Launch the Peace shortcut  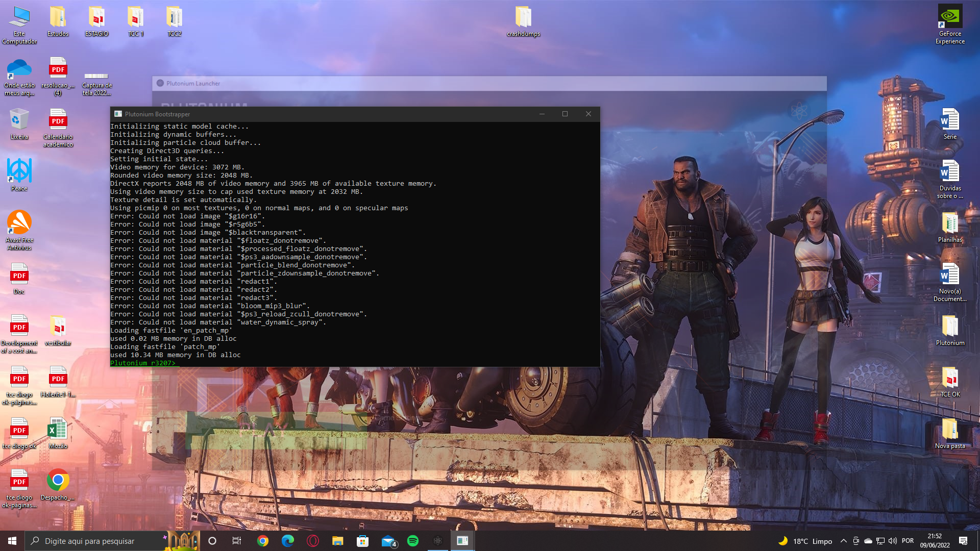[x=19, y=176]
